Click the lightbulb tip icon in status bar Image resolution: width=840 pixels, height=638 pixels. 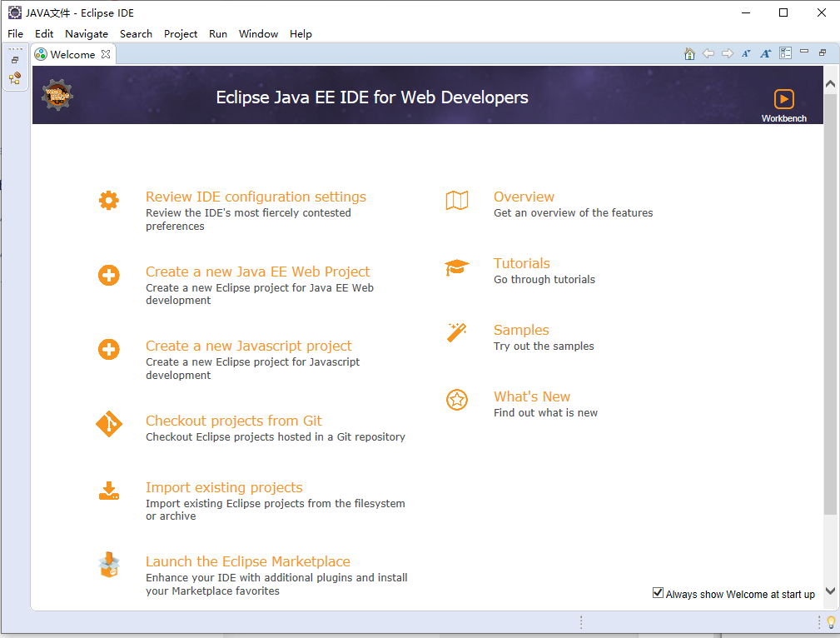tap(831, 622)
